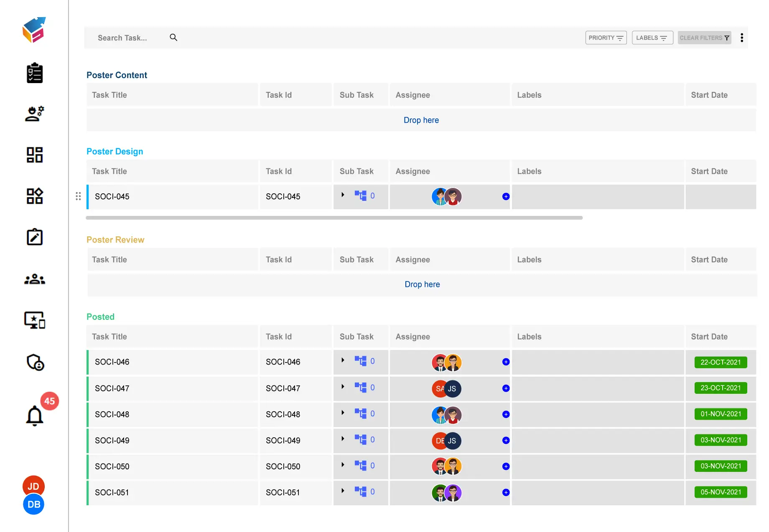769x532 pixels.
Task: Type in the Search Task field
Action: 125,38
